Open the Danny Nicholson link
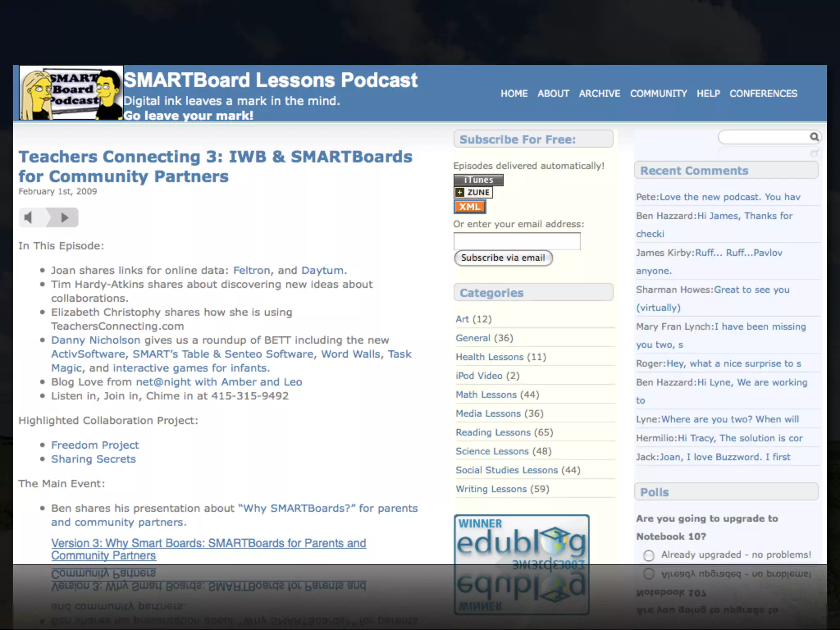840x630 pixels. click(x=96, y=340)
